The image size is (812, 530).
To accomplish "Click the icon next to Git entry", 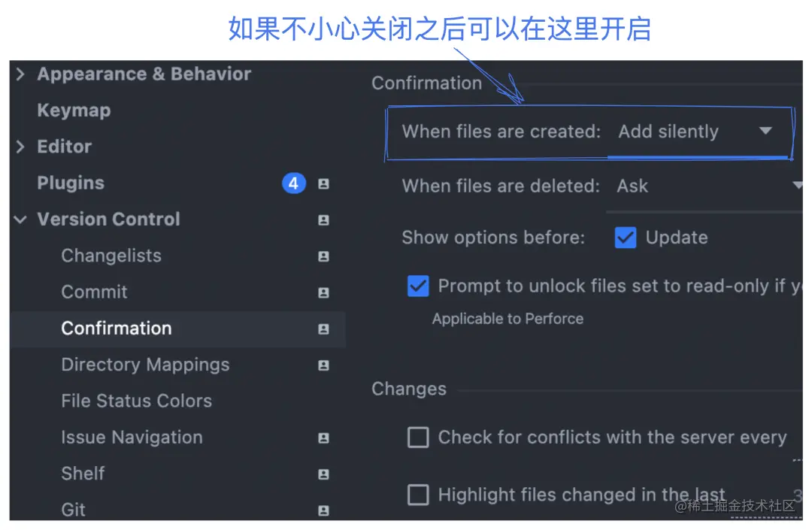I will click(x=323, y=510).
